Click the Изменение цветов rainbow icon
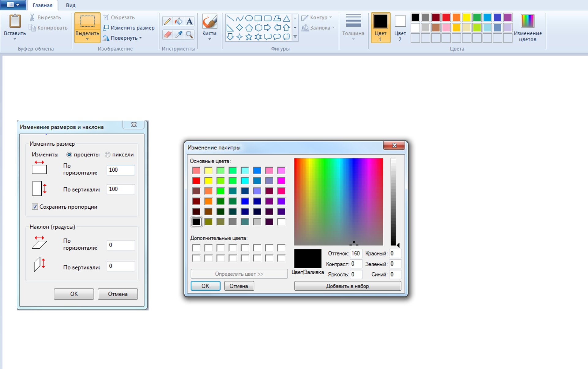 point(527,21)
